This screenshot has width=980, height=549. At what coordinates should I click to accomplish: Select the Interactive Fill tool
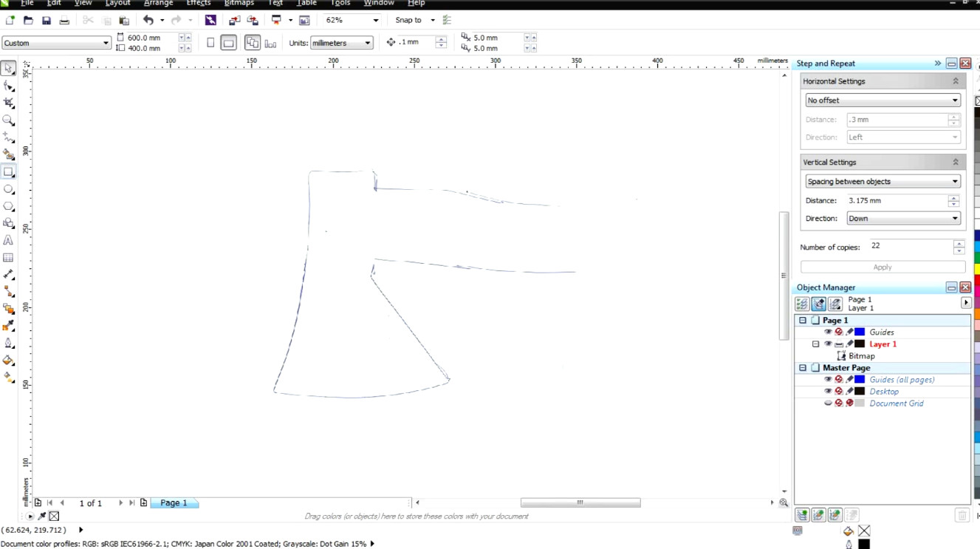click(8, 378)
